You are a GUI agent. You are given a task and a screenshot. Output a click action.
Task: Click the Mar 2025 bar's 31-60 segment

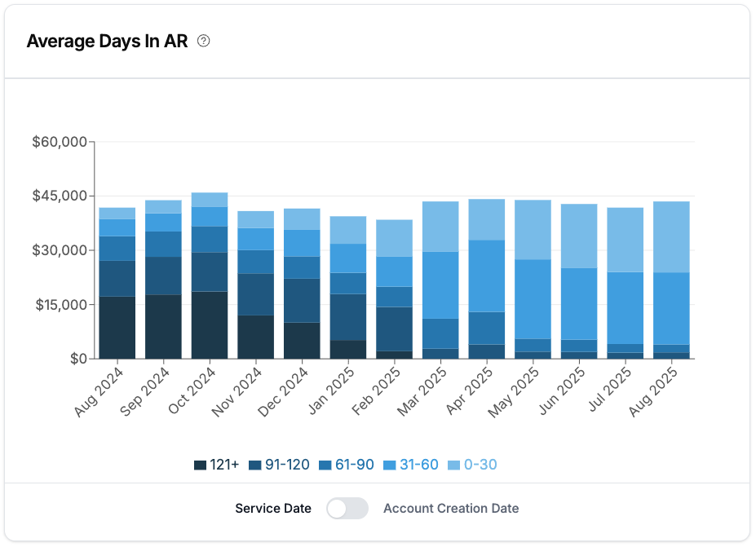[440, 285]
